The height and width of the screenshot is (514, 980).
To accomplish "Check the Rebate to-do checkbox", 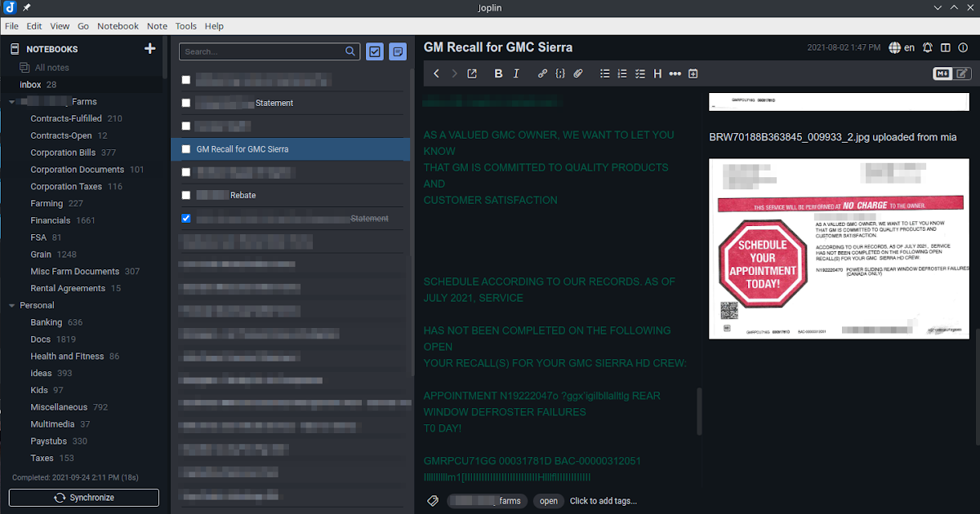I will point(186,195).
